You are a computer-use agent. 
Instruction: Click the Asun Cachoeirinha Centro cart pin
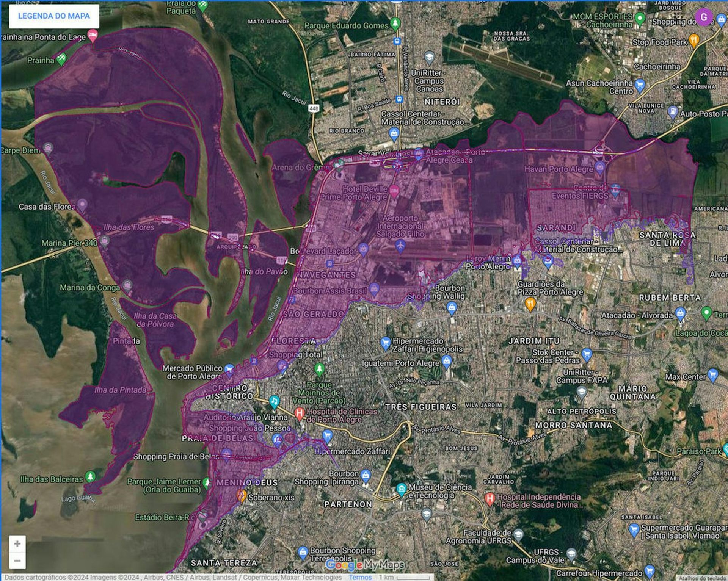click(x=640, y=86)
